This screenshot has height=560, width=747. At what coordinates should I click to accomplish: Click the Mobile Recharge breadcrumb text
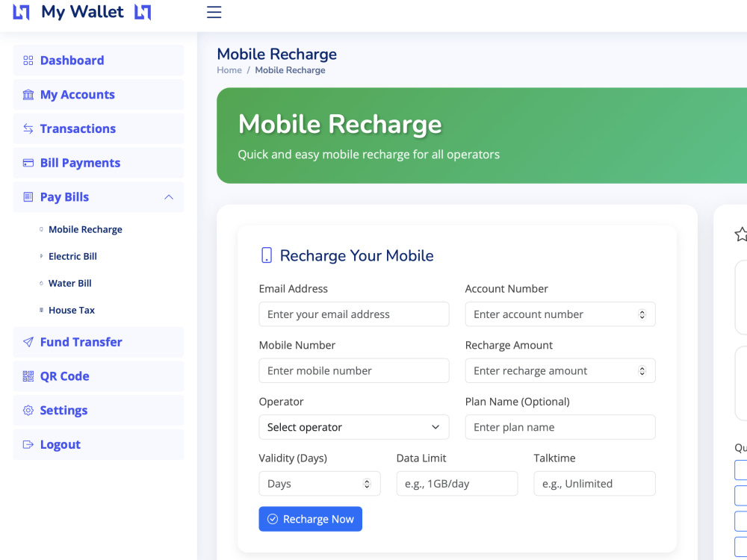click(290, 70)
